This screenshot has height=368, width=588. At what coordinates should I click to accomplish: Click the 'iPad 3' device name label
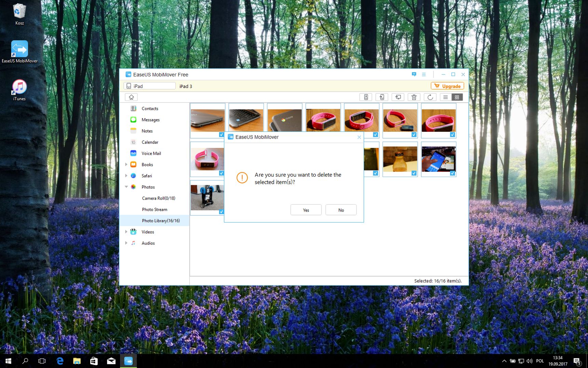point(186,86)
